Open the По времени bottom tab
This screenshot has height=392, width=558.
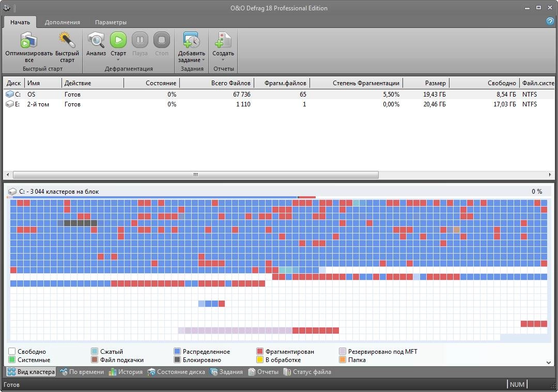(x=82, y=372)
